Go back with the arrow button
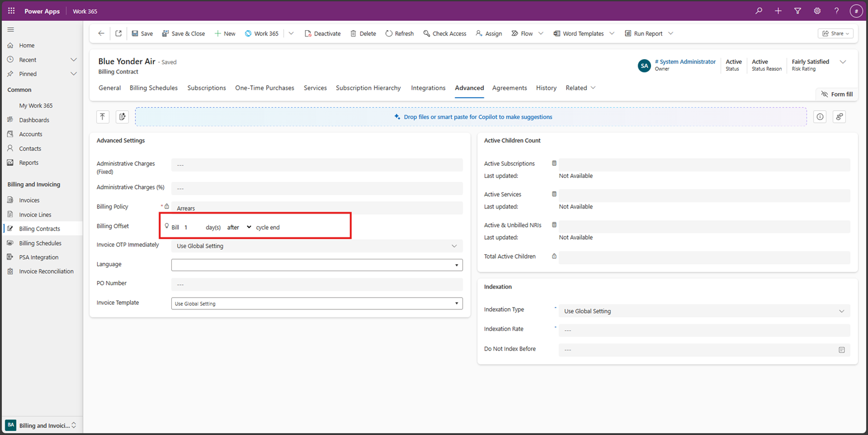 click(101, 34)
